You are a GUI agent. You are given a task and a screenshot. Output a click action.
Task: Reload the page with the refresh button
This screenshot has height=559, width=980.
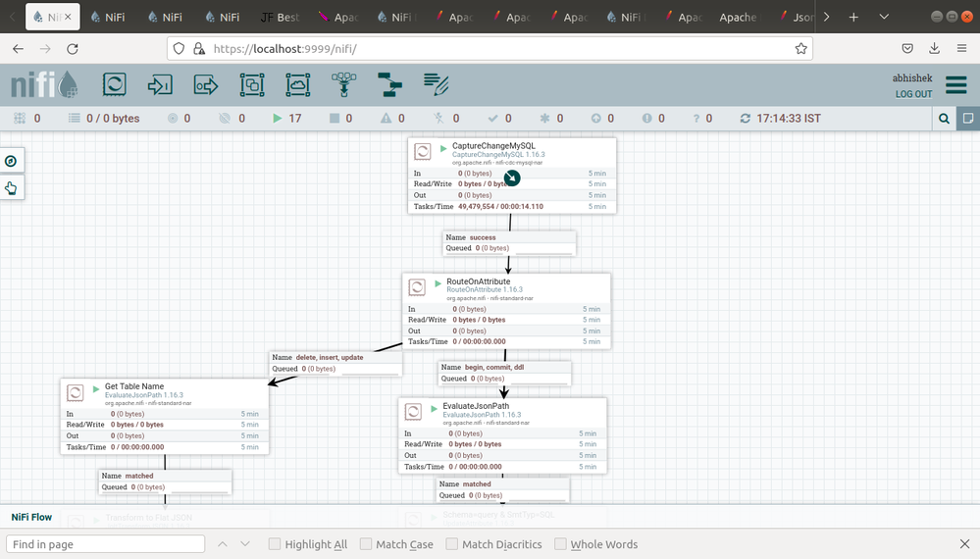(x=73, y=49)
